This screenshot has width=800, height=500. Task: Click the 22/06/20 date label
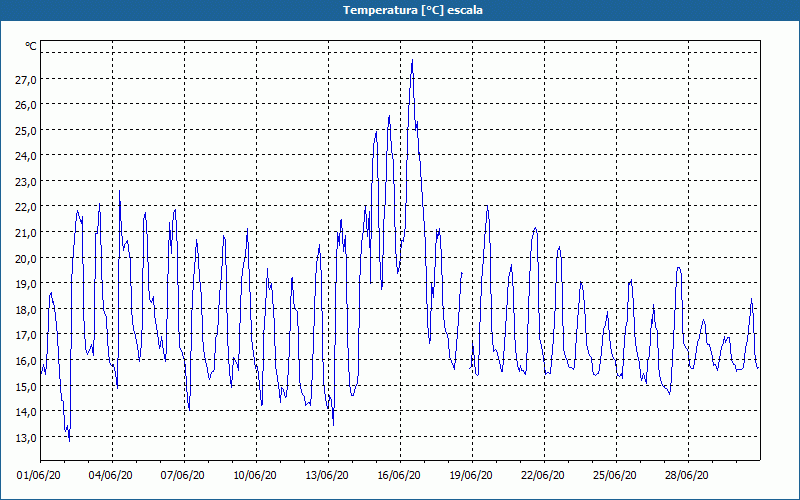[543, 475]
